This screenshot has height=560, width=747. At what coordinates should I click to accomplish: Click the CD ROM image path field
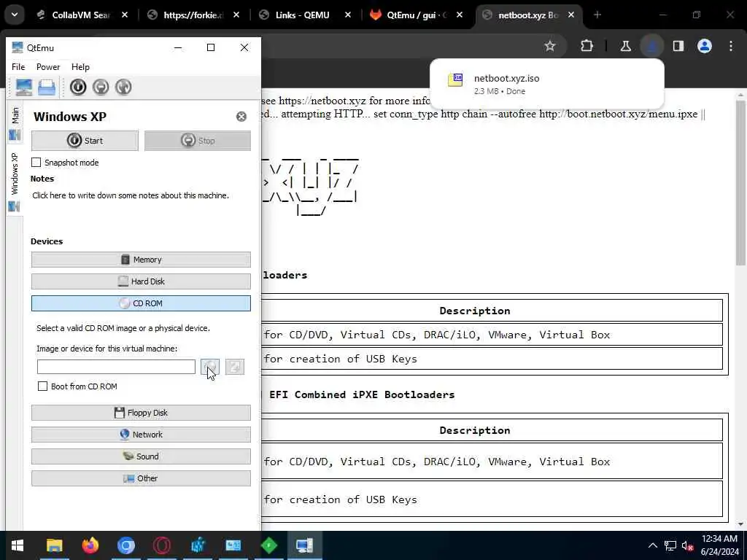pos(116,367)
